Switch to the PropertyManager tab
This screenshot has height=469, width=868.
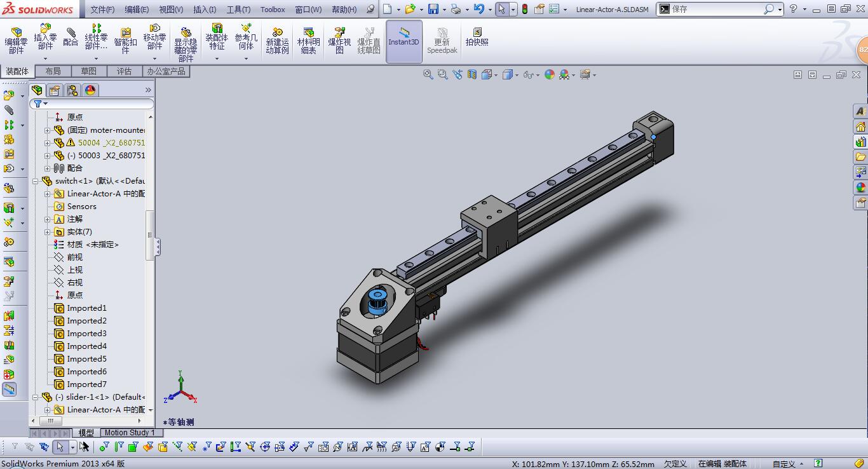coord(55,90)
